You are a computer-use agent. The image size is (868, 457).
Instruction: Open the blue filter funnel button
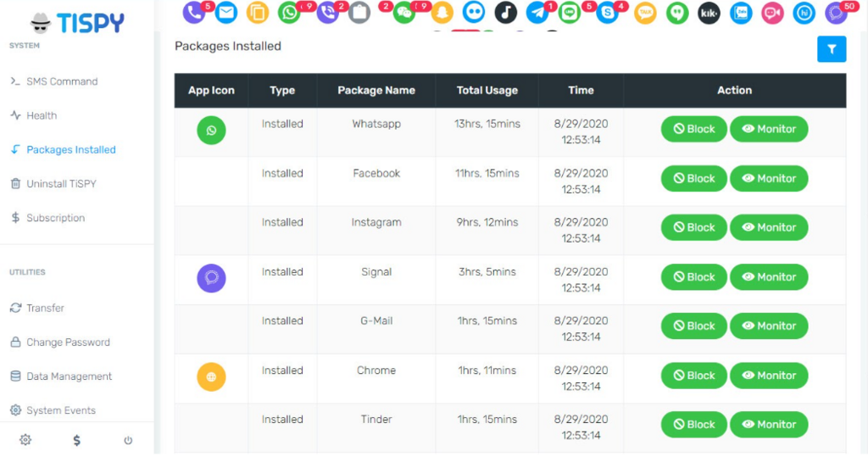click(x=832, y=49)
